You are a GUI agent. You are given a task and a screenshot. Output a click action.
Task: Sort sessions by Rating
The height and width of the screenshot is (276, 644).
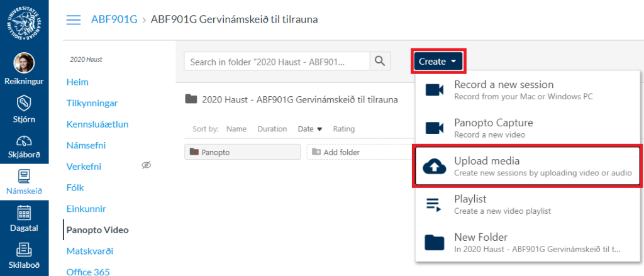(x=344, y=129)
